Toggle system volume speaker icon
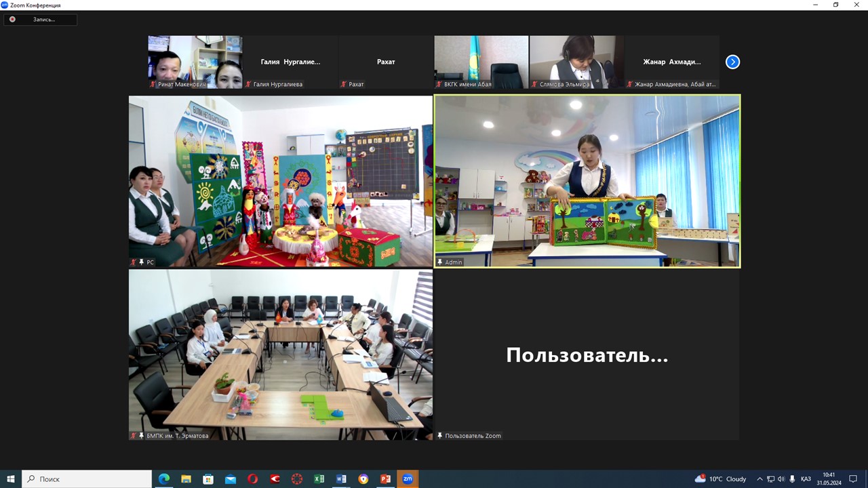Image resolution: width=868 pixels, height=488 pixels. [x=781, y=479]
